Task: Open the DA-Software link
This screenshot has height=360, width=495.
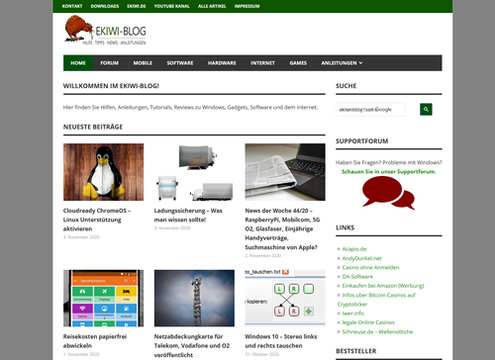Action: [357, 277]
